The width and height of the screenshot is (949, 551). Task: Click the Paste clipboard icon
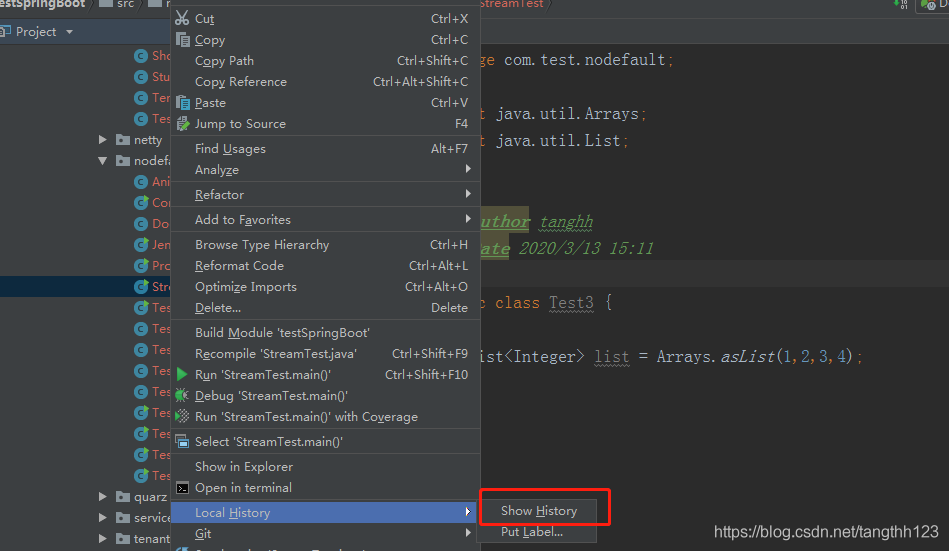coord(182,102)
